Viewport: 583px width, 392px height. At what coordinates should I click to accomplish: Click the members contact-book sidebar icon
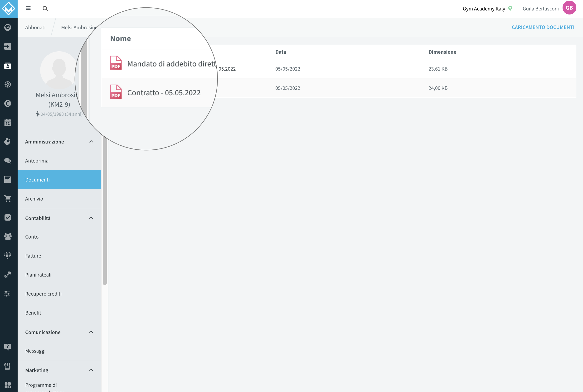pyautogui.click(x=8, y=66)
